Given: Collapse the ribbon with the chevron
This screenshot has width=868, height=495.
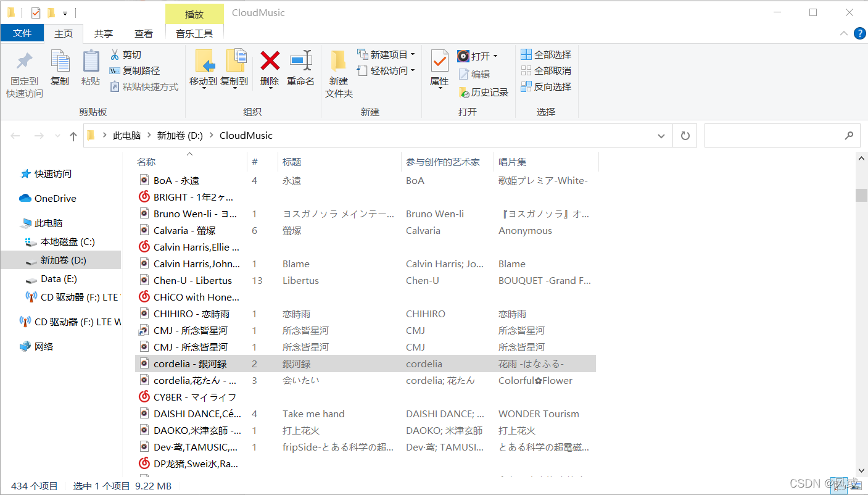Looking at the screenshot, I should point(843,33).
